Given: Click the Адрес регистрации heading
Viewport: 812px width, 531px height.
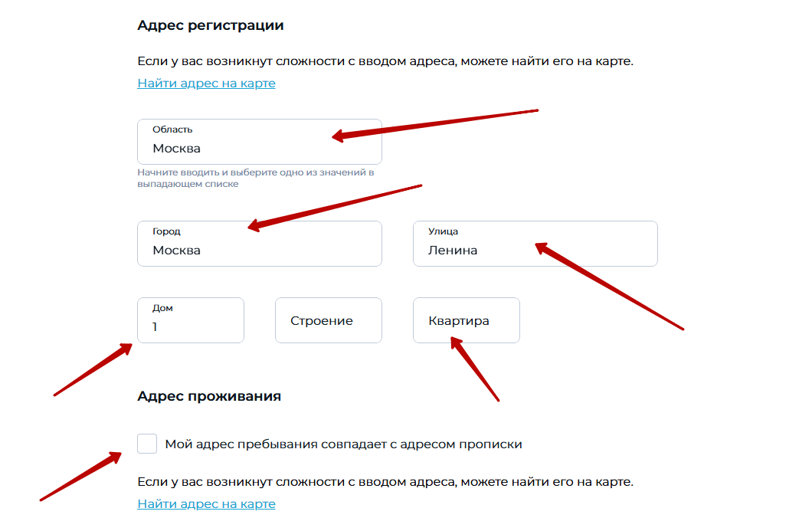Looking at the screenshot, I should (210, 25).
